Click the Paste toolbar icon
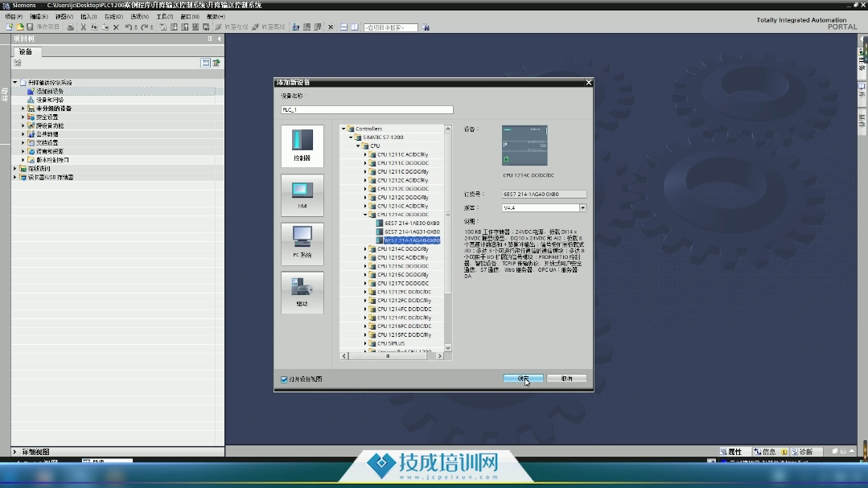Viewport: 868px width, 488px height. pos(105,27)
